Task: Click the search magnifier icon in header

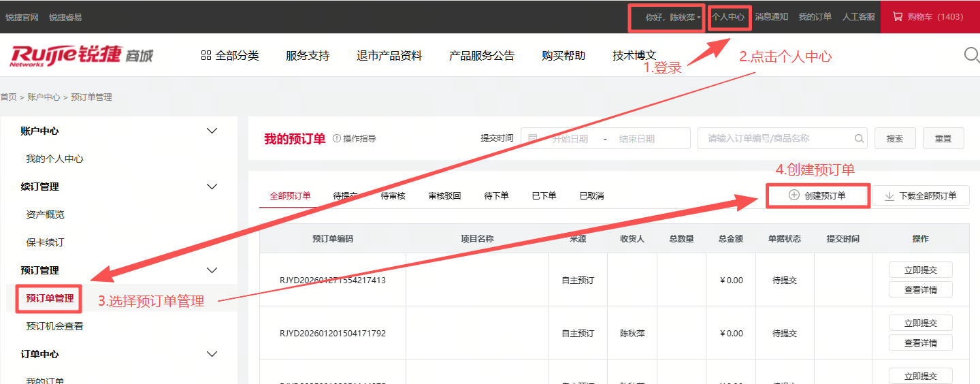Action: [972, 54]
